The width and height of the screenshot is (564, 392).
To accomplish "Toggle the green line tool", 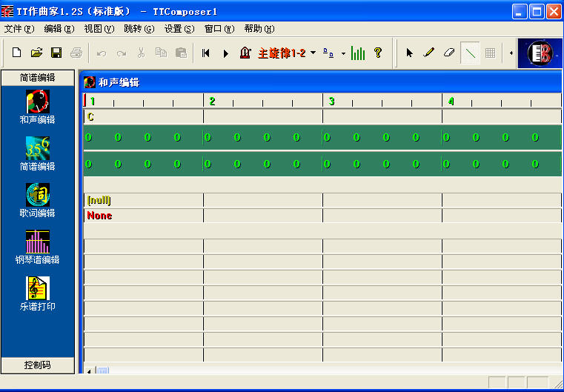I will 470,53.
